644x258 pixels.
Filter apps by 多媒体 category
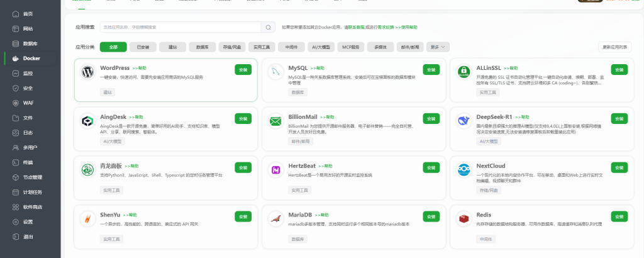point(380,47)
